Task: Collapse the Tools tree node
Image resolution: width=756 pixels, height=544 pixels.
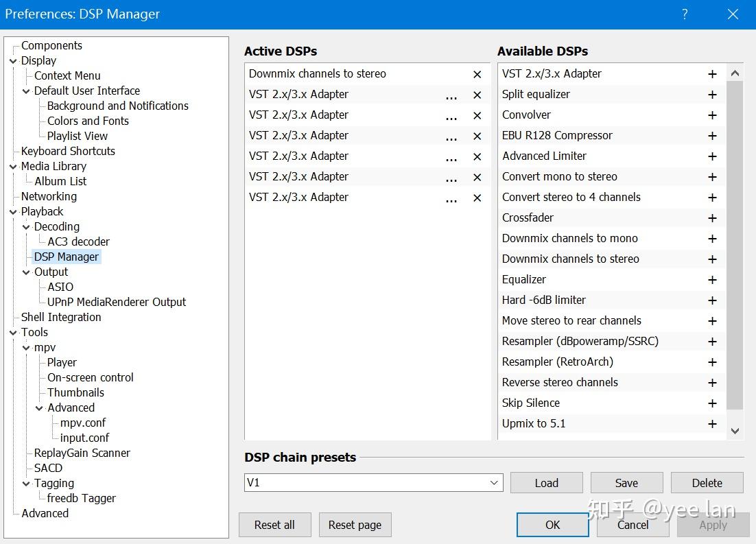Action: click(x=13, y=333)
